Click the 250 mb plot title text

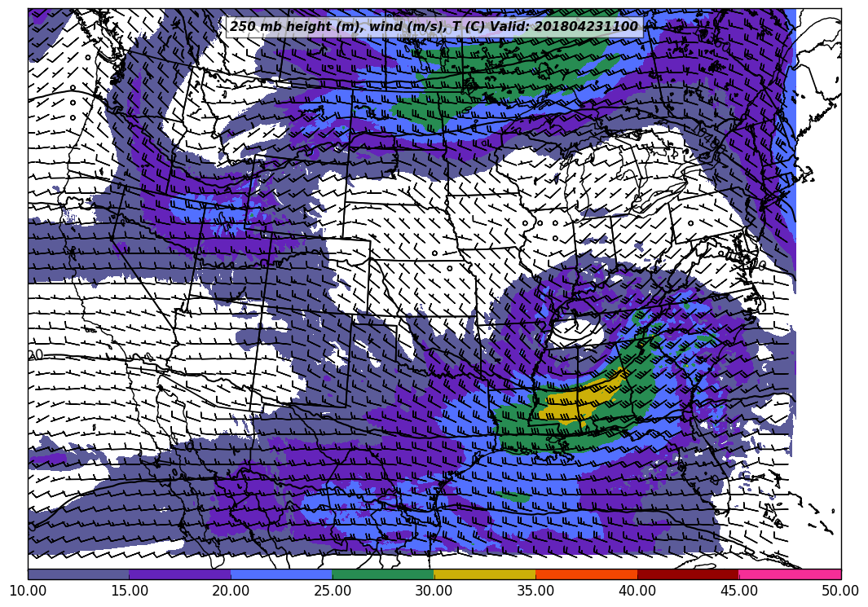[x=434, y=27]
